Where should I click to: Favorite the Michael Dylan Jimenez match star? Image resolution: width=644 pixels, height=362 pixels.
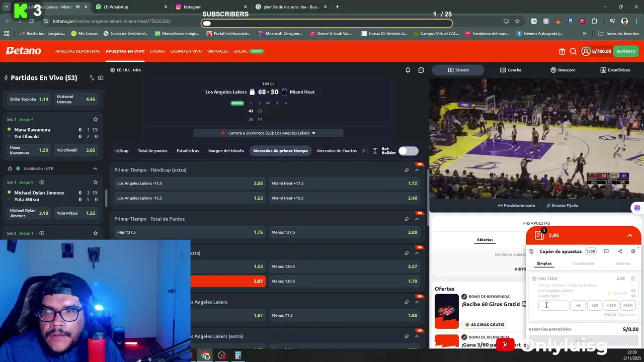pyautogui.click(x=95, y=182)
